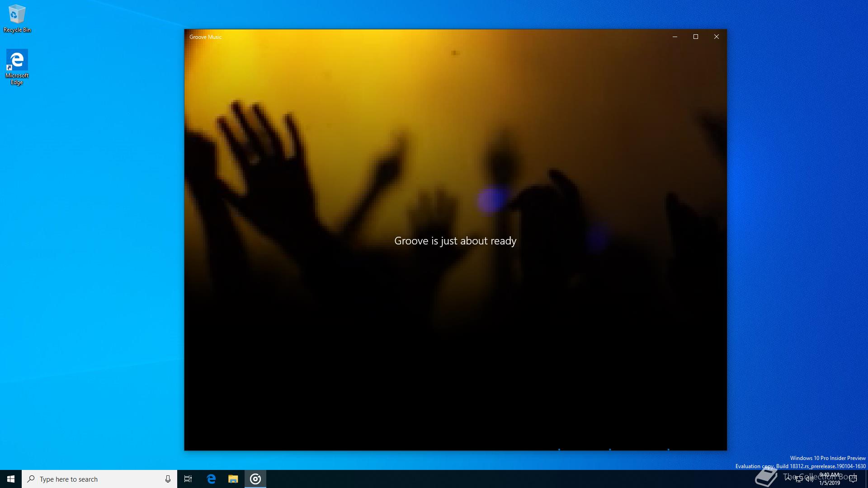Maximize the Groove Music window

pos(696,37)
